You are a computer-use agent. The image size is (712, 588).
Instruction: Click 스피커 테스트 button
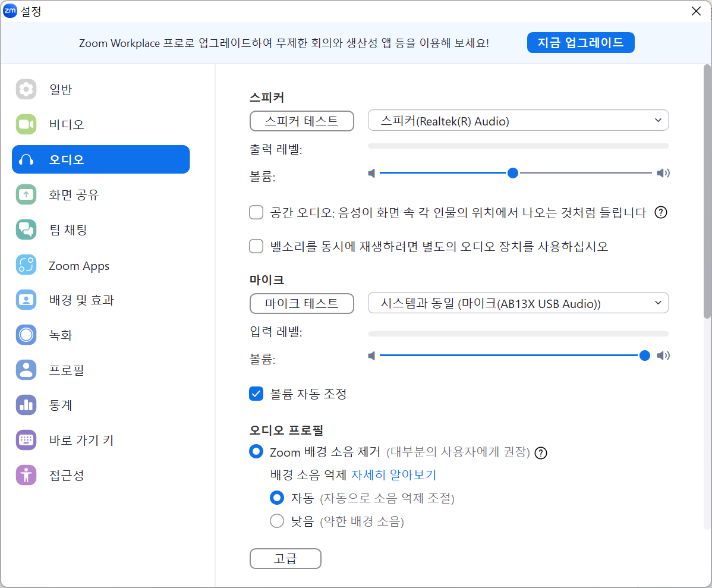[x=301, y=121]
